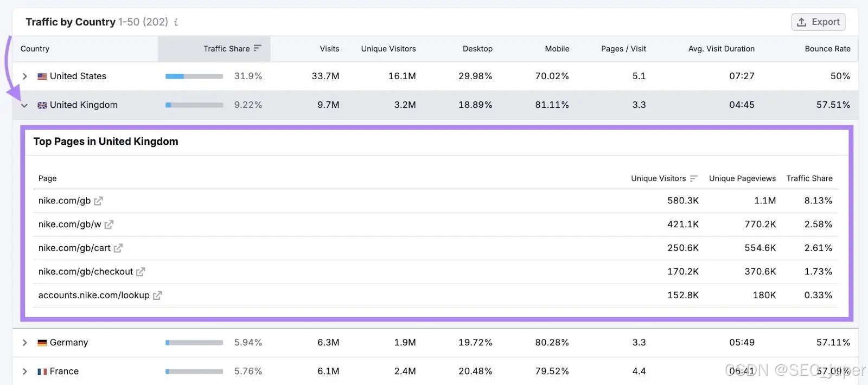This screenshot has width=868, height=385.
Task: Click the United States traffic share bar
Action: (194, 76)
